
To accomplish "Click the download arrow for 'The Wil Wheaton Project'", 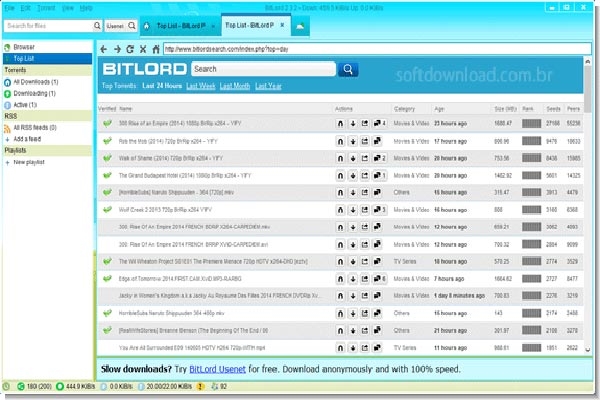I will (353, 261).
